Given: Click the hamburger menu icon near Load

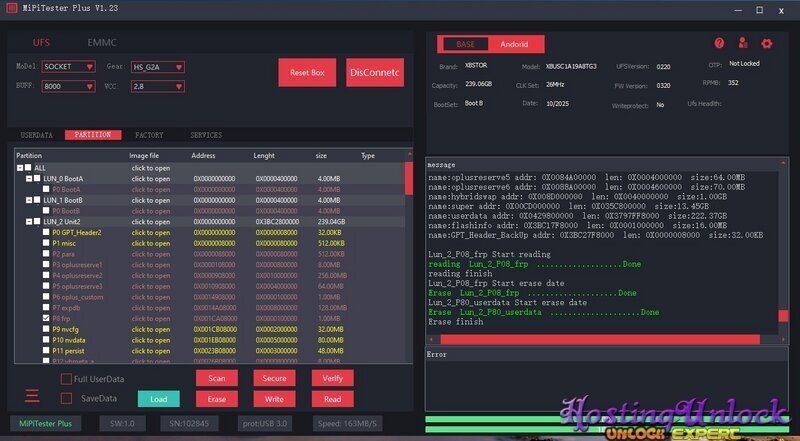Looking at the screenshot, I should pos(32,397).
